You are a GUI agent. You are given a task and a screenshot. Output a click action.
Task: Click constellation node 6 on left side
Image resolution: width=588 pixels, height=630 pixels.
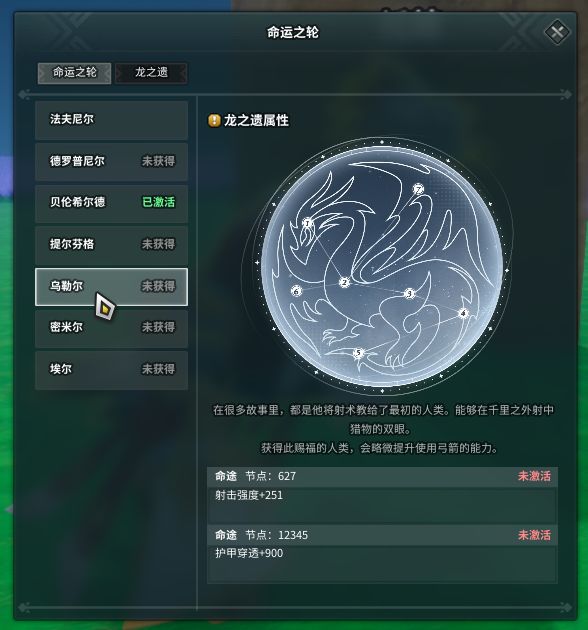click(296, 291)
